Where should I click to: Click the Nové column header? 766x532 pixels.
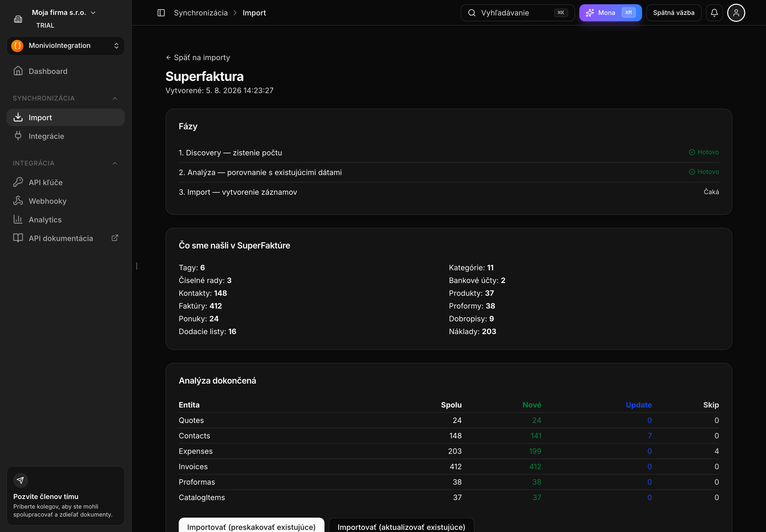pos(532,405)
